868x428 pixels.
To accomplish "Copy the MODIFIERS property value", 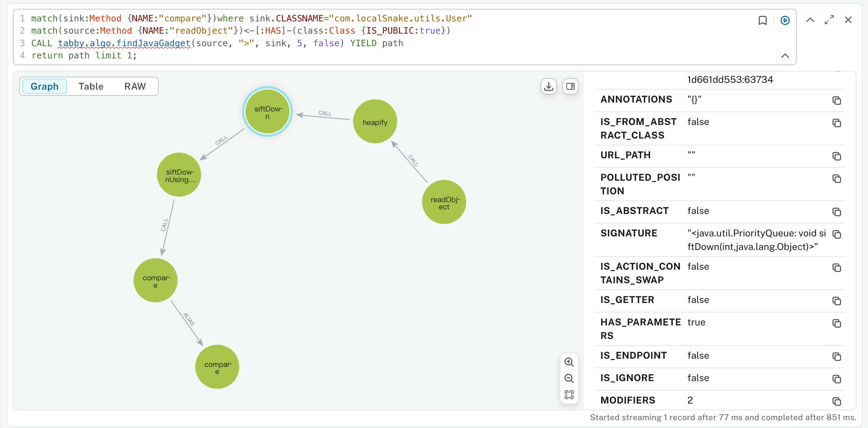I will (836, 401).
